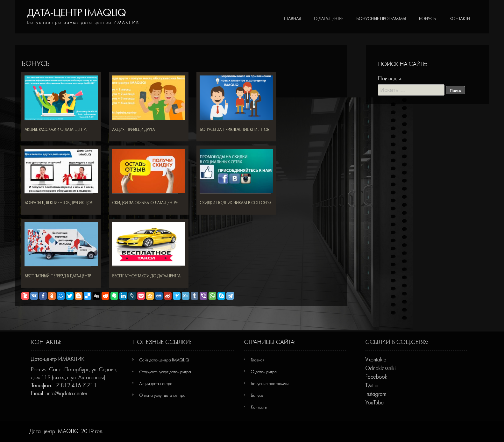Open footer link Сайт дата-центра IMAQLIQ
Viewport: 504px width, 442px height.
click(164, 360)
